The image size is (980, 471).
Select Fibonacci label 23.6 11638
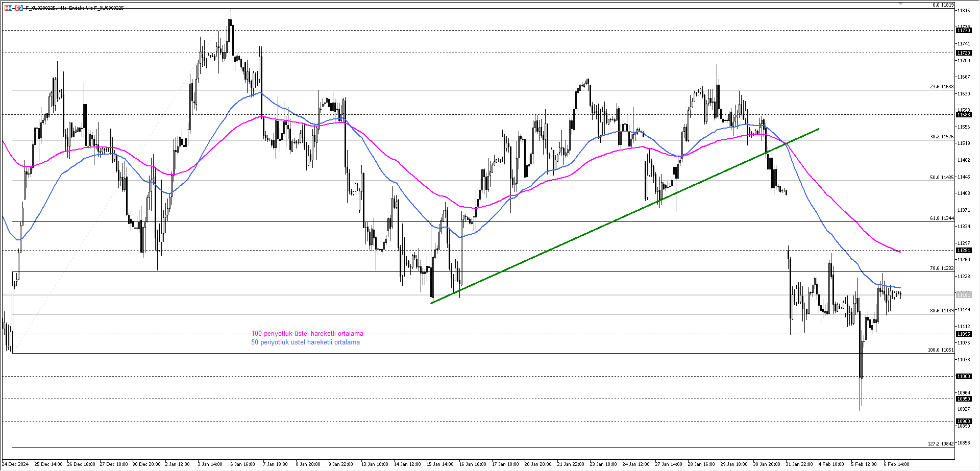[942, 87]
